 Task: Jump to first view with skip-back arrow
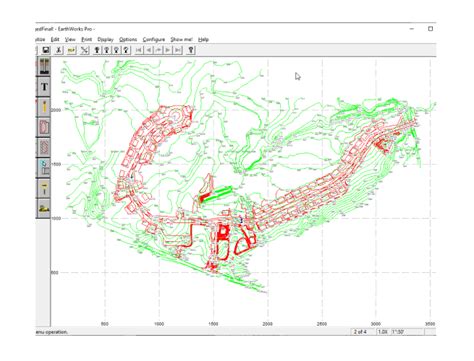point(139,50)
